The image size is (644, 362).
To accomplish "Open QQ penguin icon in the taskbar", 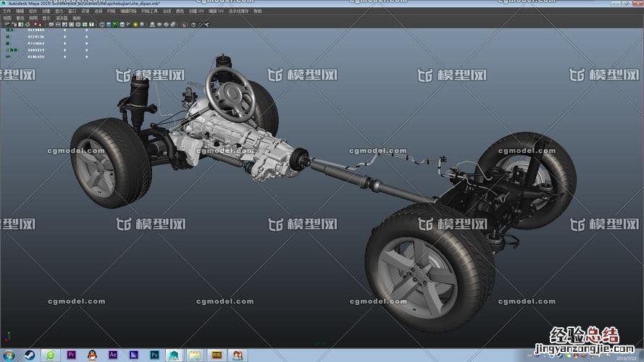I will 92,355.
